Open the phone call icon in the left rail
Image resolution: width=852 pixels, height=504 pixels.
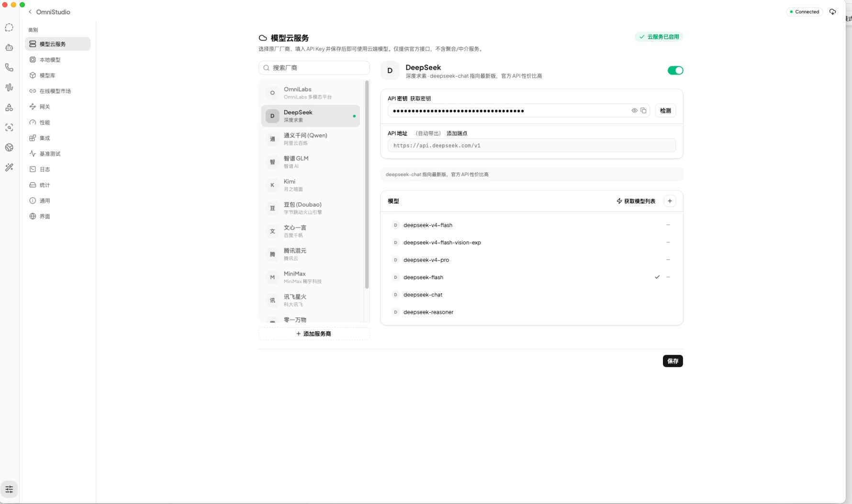coord(9,67)
